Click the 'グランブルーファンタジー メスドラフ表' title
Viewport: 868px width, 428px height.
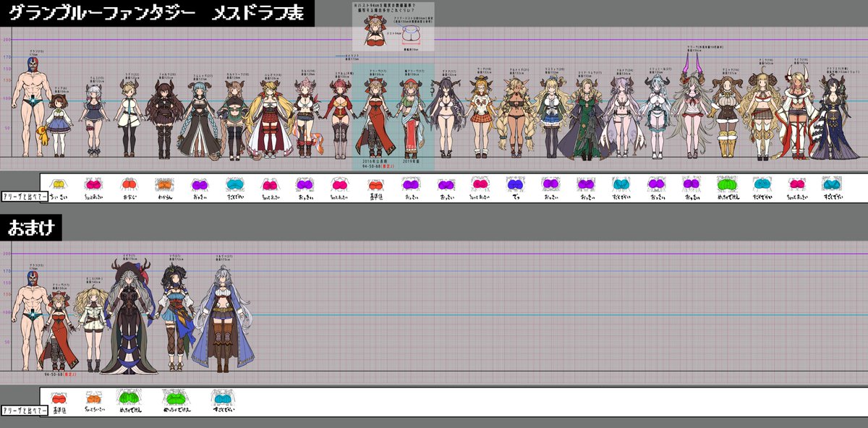pyautogui.click(x=156, y=13)
